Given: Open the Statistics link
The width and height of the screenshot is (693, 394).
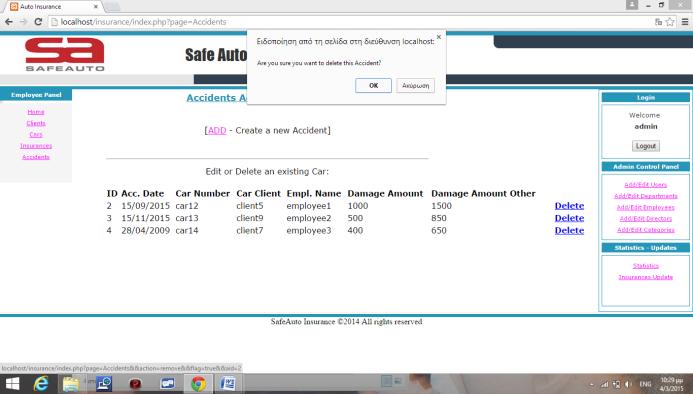Looking at the screenshot, I should pos(646,266).
